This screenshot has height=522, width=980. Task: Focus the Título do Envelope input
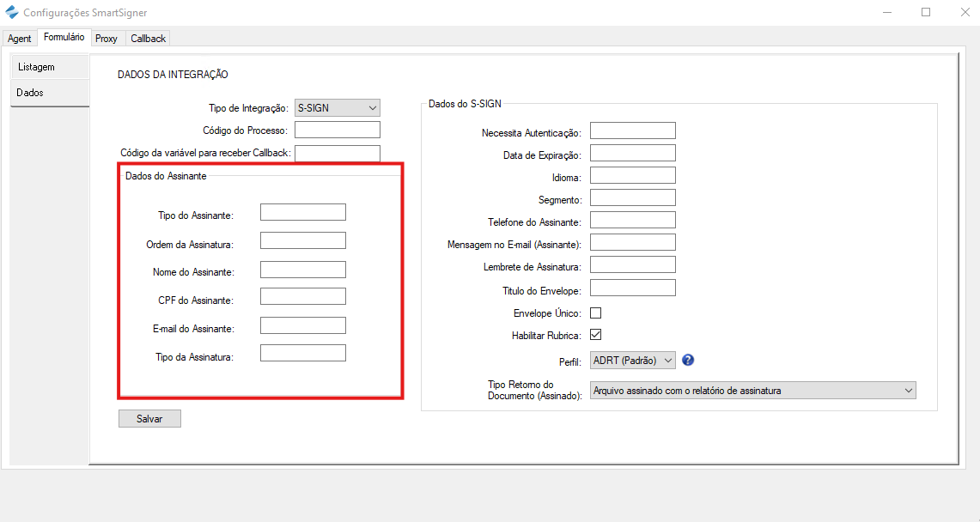632,288
